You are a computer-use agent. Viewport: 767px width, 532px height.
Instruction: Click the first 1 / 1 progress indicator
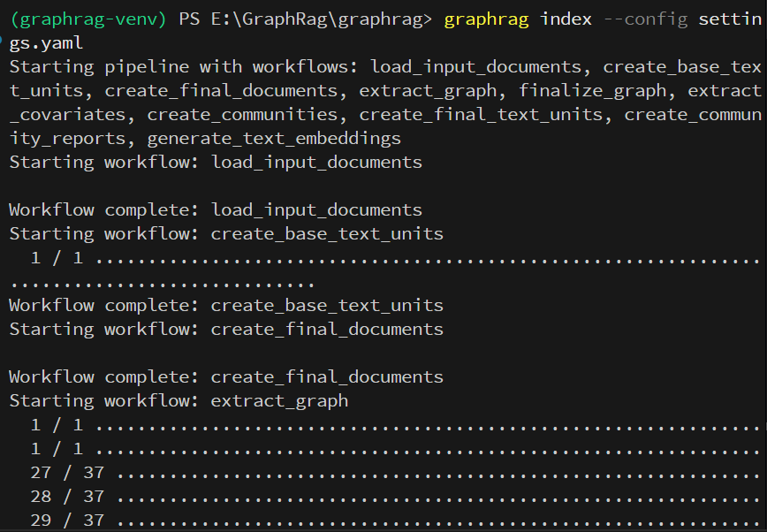tap(53, 257)
